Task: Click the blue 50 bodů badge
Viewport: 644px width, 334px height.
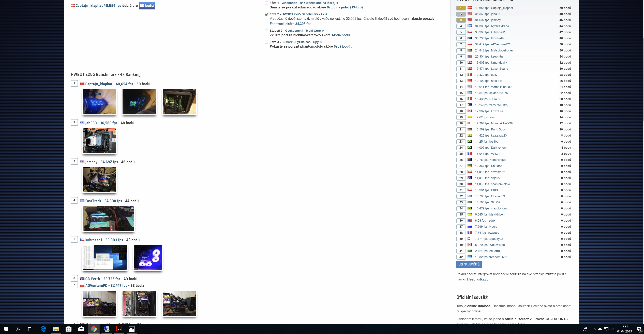Action: [147, 6]
